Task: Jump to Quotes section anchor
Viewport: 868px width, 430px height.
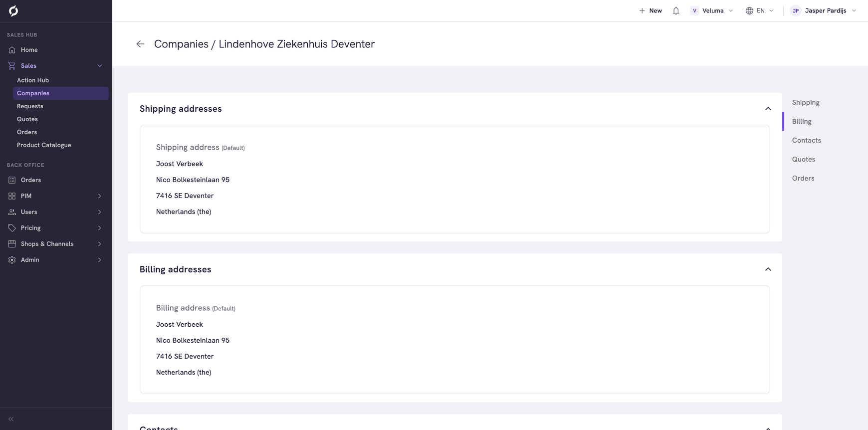Action: 803,159
